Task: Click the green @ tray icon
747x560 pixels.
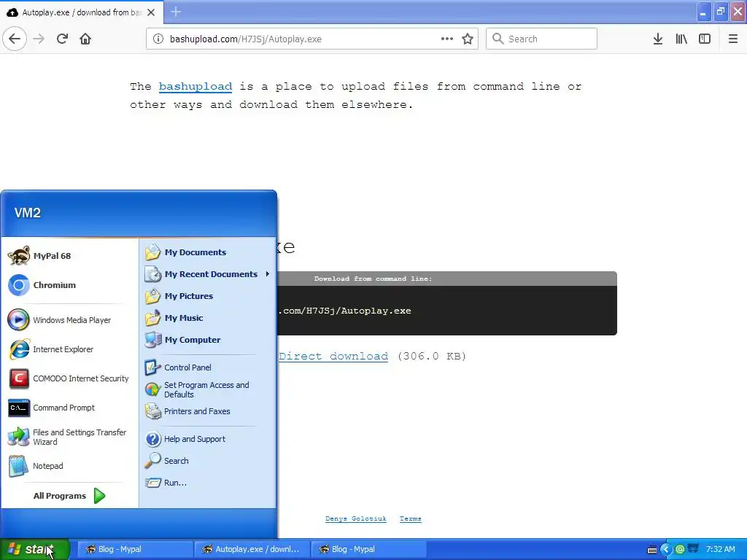Action: coord(681,550)
